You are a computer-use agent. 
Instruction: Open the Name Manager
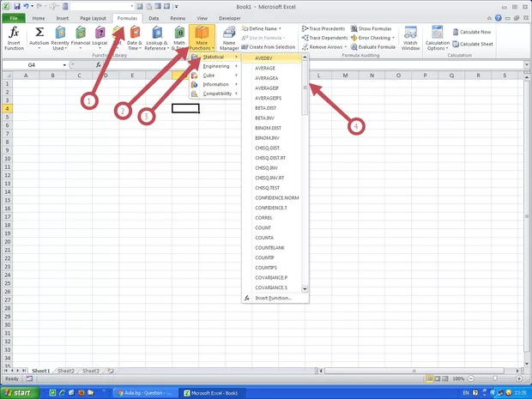(x=229, y=38)
